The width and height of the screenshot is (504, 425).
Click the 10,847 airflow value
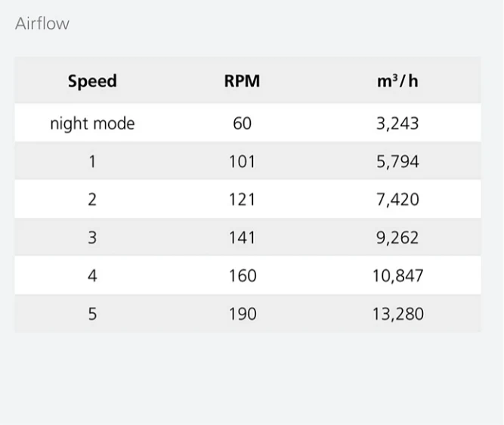pyautogui.click(x=398, y=276)
